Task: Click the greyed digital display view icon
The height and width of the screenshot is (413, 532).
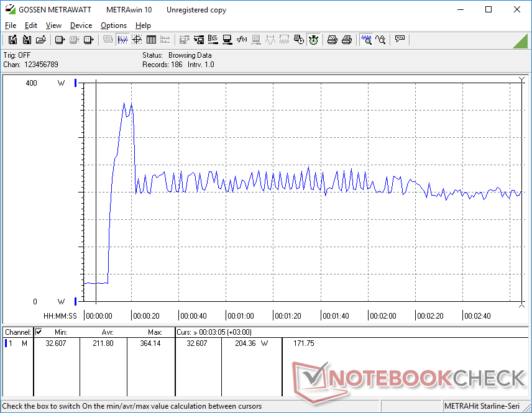Action: tap(108, 40)
